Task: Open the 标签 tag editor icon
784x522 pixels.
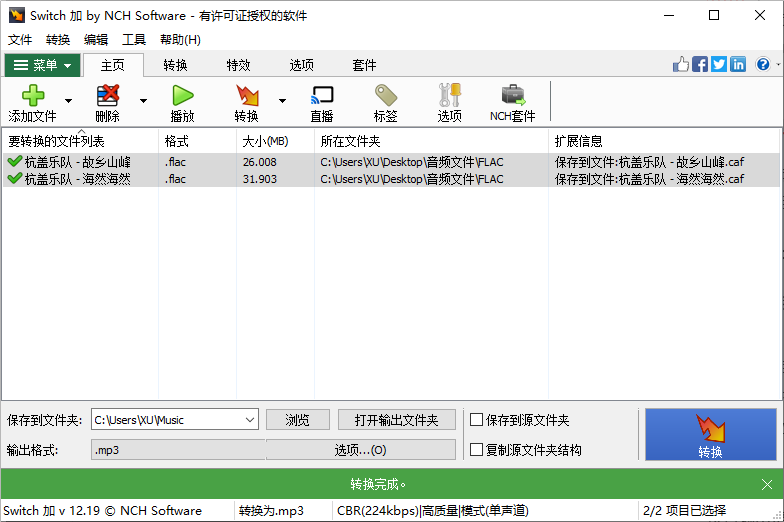Action: (386, 95)
